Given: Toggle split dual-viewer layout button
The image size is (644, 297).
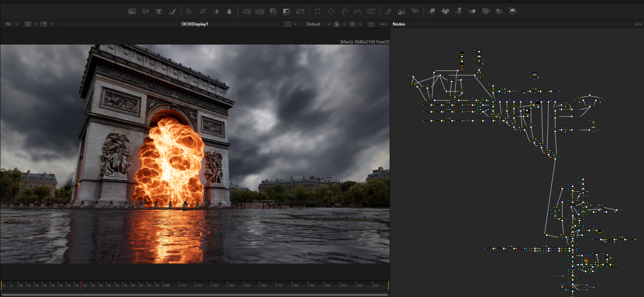Looking at the screenshot, I should [x=371, y=24].
